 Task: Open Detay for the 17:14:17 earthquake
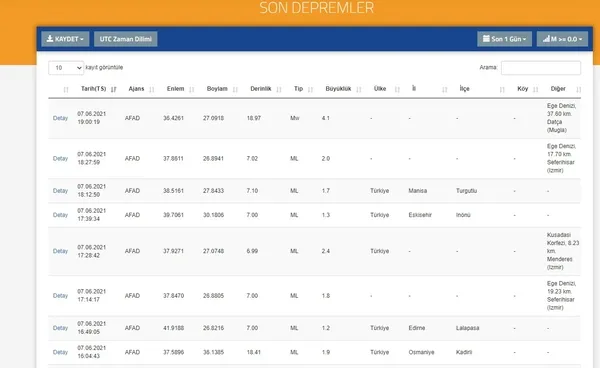pos(60,296)
